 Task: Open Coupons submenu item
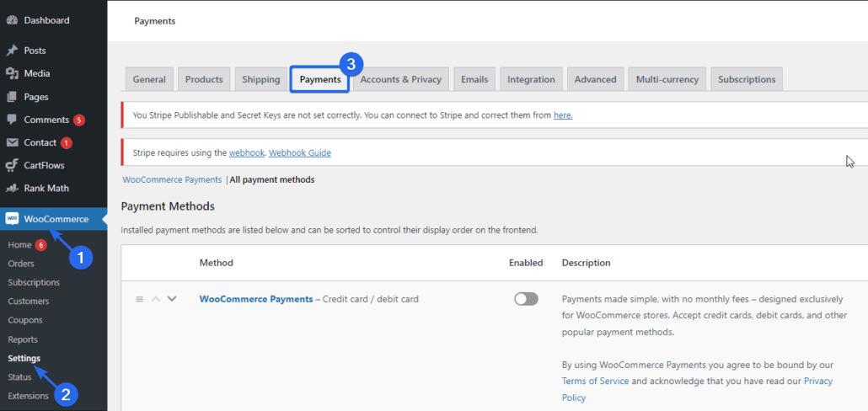(x=25, y=320)
